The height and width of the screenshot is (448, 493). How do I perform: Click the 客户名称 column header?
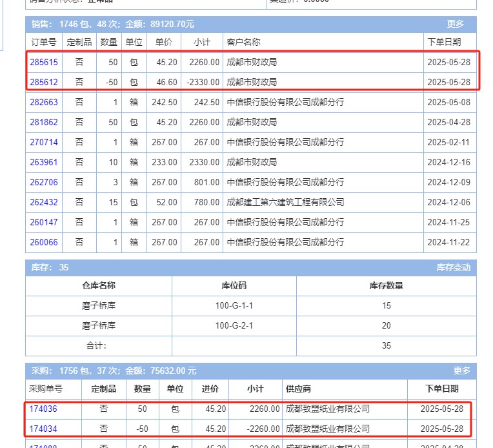coord(243,42)
